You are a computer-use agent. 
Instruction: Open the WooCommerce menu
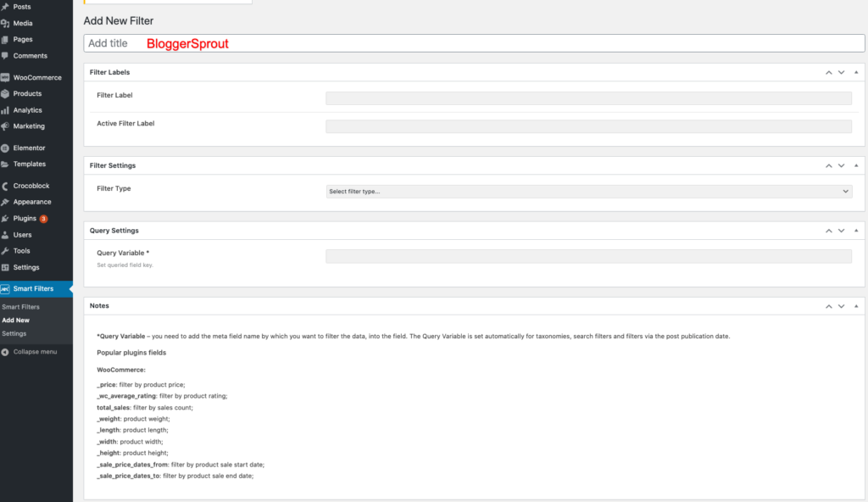pyautogui.click(x=36, y=77)
